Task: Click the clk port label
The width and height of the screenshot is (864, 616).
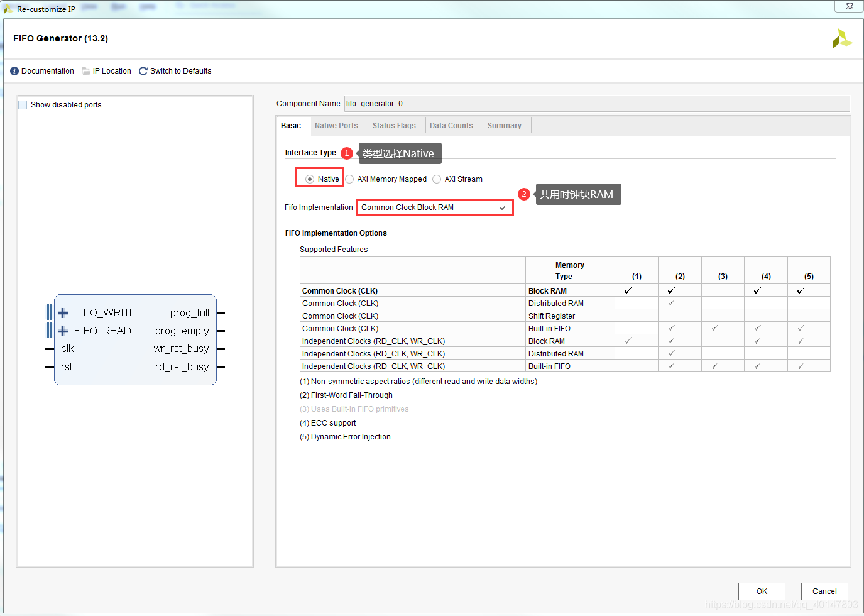Action: point(67,349)
